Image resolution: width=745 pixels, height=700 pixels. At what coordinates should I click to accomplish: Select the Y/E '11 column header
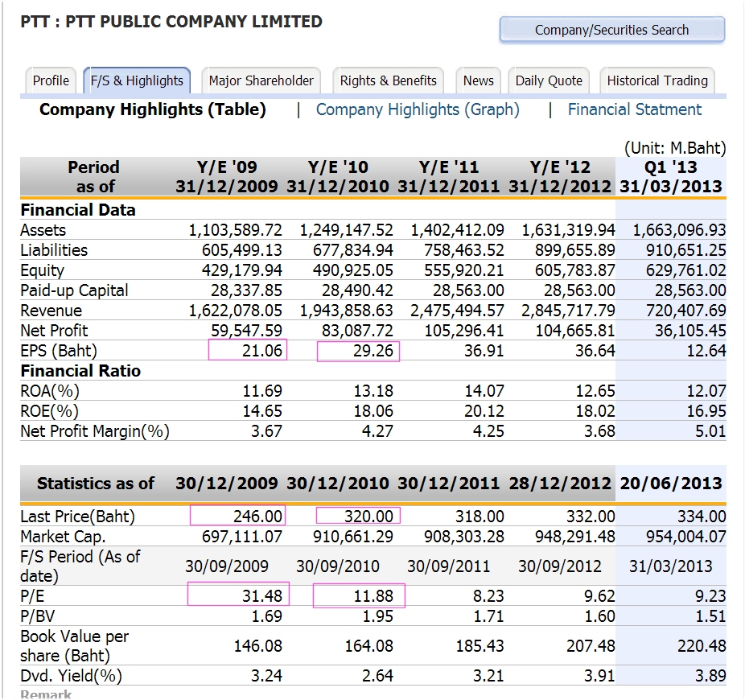tap(448, 176)
